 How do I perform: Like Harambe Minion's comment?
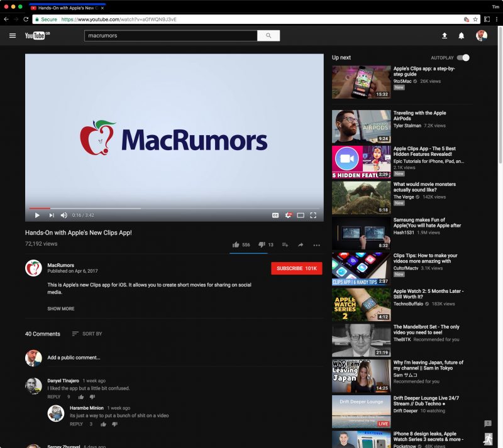(103, 424)
